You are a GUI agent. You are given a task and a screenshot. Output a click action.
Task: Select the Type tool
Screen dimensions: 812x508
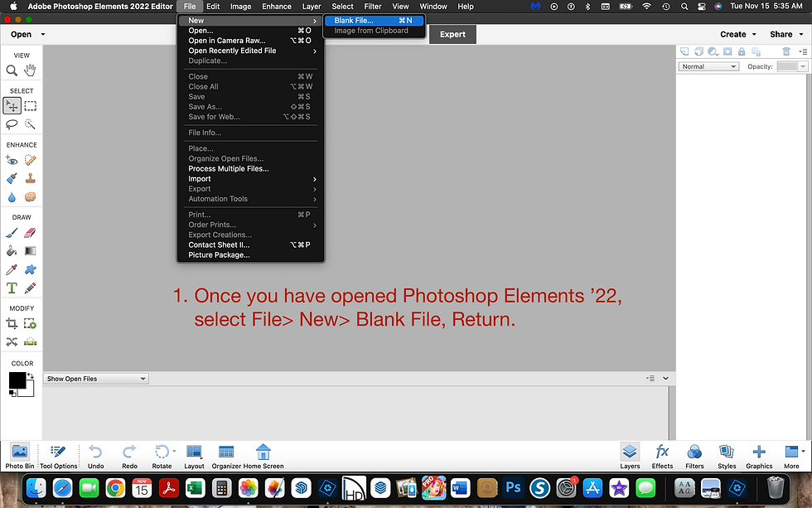[12, 288]
